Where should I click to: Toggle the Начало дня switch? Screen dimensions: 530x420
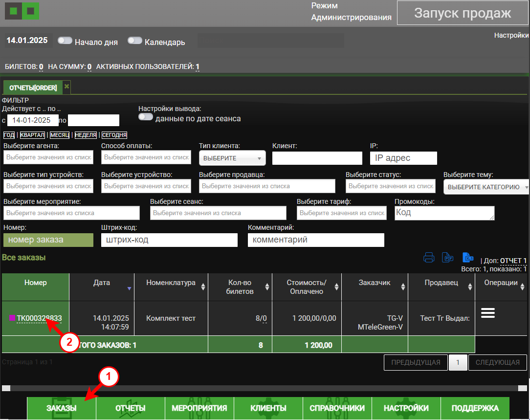pyautogui.click(x=65, y=41)
